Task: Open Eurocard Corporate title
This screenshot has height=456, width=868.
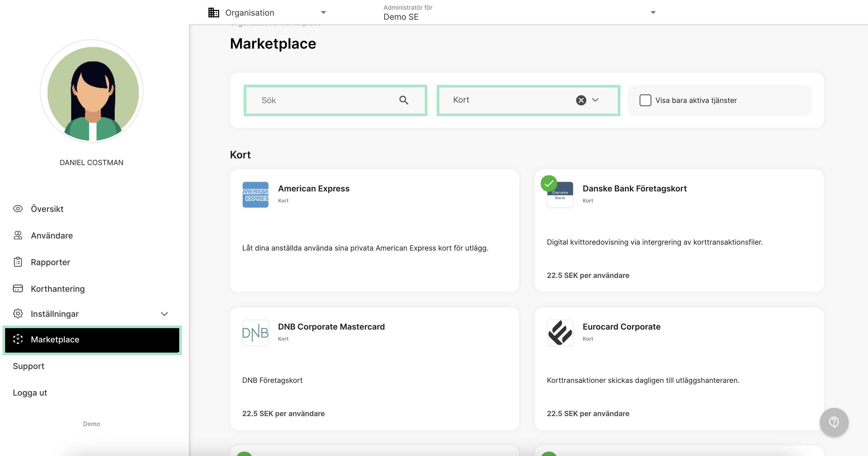Action: tap(621, 327)
